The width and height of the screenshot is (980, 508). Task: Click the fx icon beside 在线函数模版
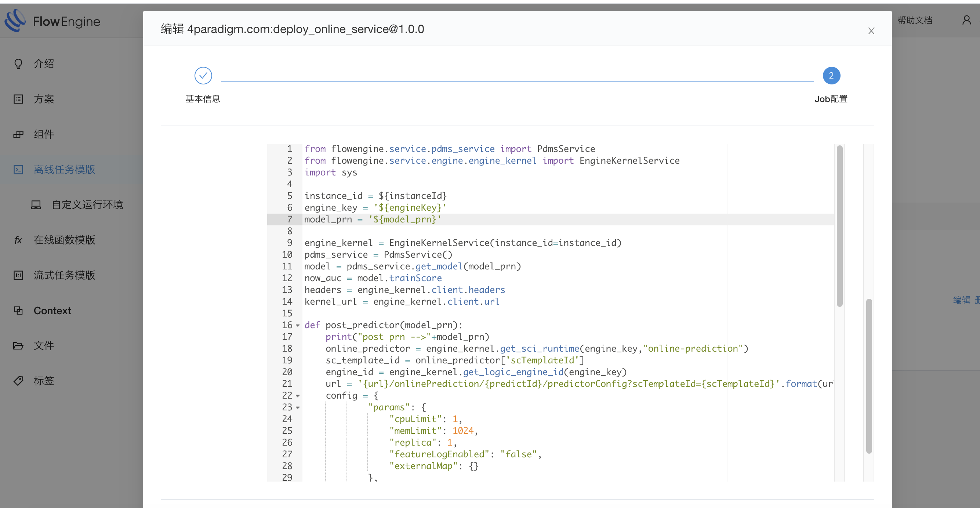(x=18, y=240)
